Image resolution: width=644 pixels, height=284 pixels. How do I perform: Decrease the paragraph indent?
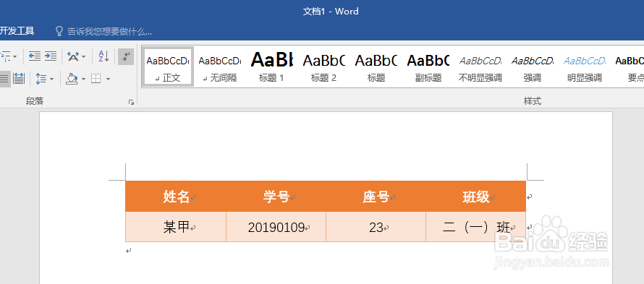[x=35, y=56]
